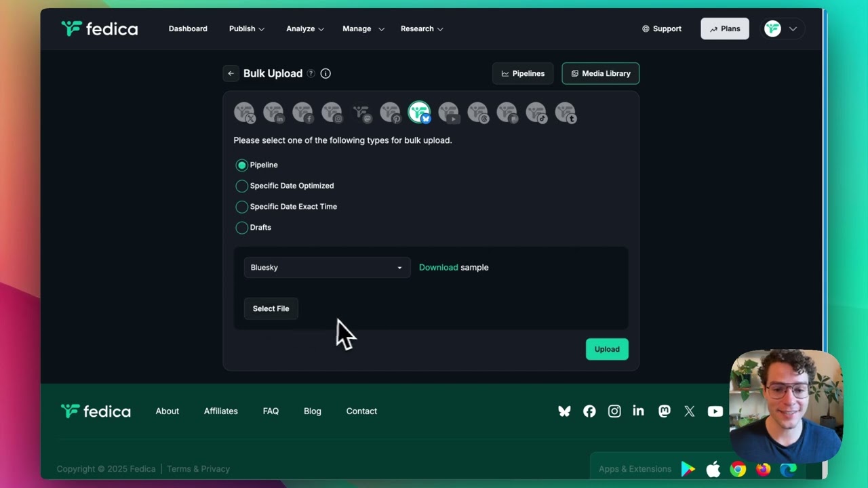Open Fedica's YouTube channel in footer

[715, 411]
